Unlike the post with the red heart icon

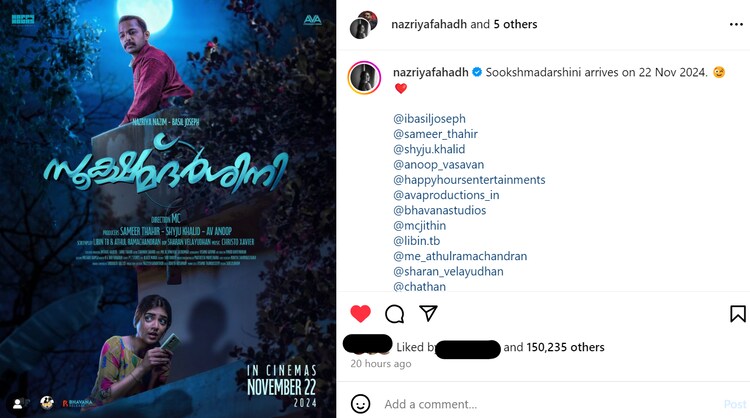(x=360, y=314)
